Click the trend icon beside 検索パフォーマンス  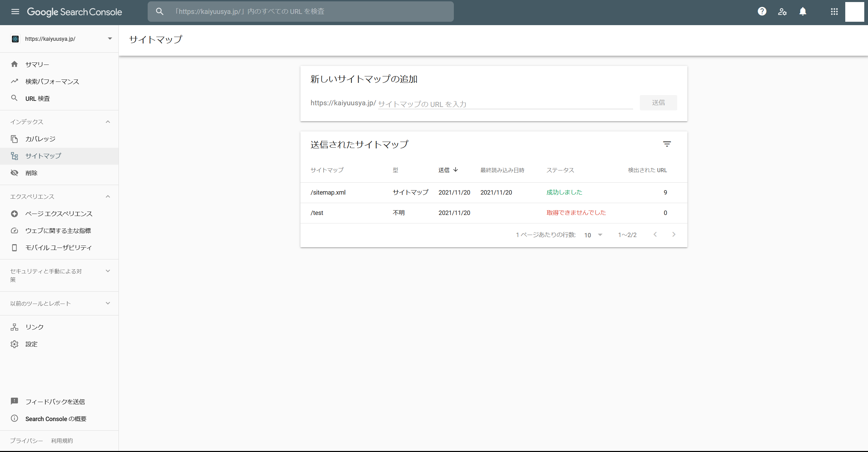[14, 81]
